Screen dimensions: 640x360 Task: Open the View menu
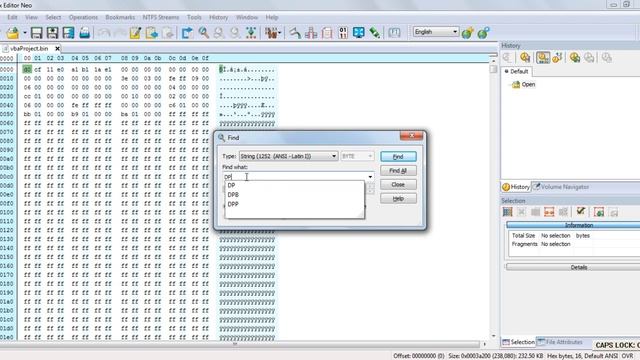(x=31, y=17)
